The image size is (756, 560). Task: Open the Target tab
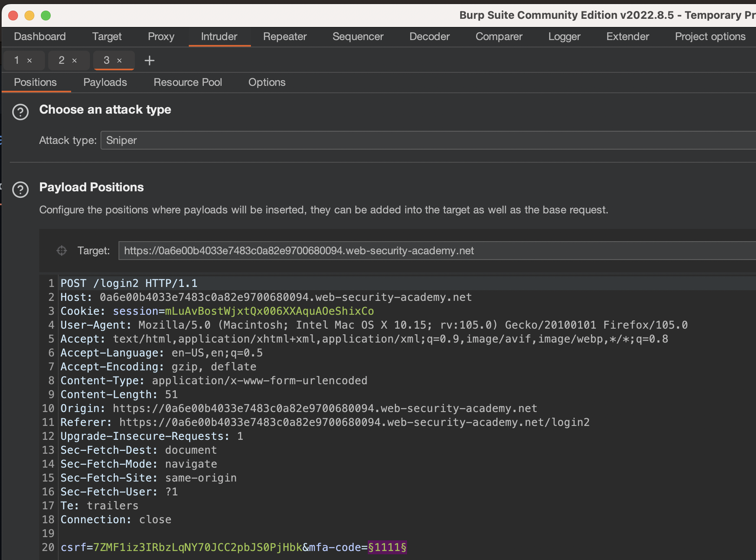(107, 37)
